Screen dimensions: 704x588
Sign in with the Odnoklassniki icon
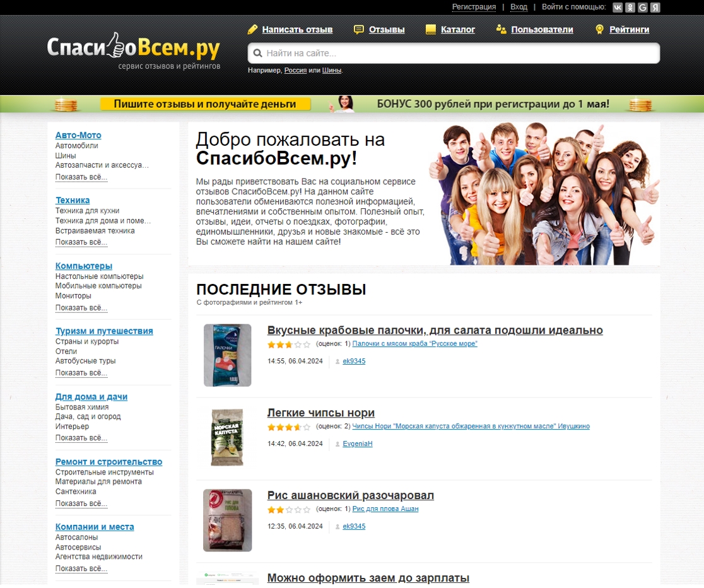click(x=630, y=7)
